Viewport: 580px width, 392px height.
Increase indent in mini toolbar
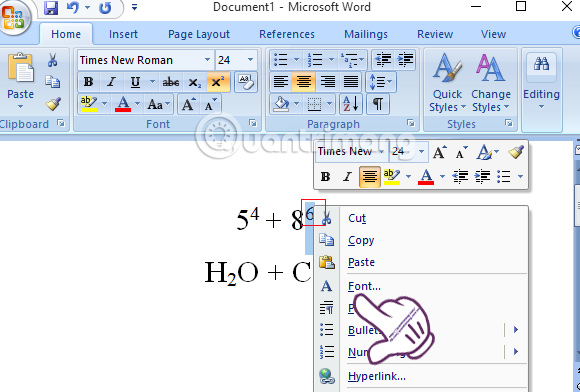(482, 177)
